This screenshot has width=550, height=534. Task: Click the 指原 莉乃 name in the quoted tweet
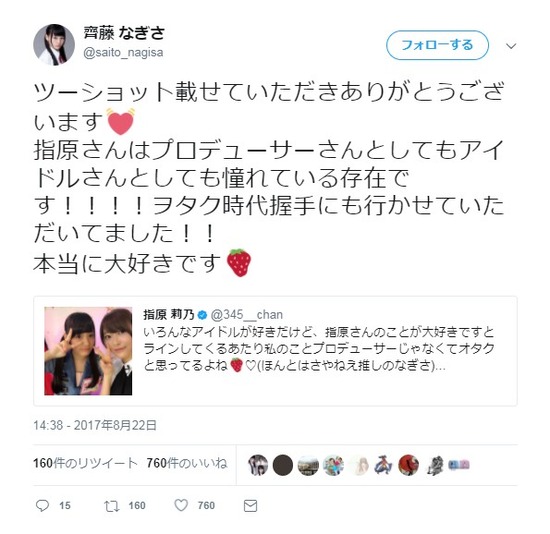pyautogui.click(x=168, y=315)
